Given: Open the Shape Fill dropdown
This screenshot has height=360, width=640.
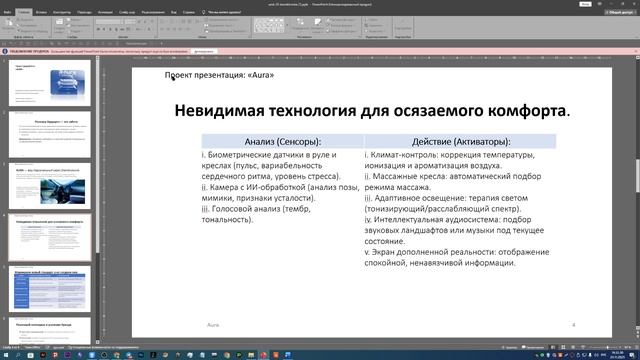Looking at the screenshot, I should [x=342, y=20].
